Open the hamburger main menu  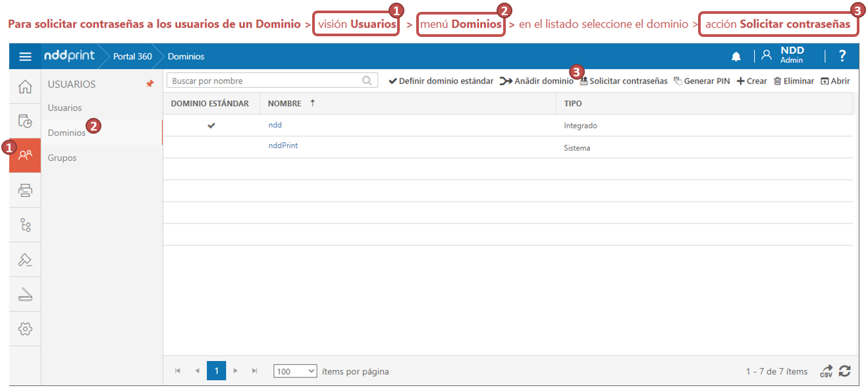click(x=25, y=57)
